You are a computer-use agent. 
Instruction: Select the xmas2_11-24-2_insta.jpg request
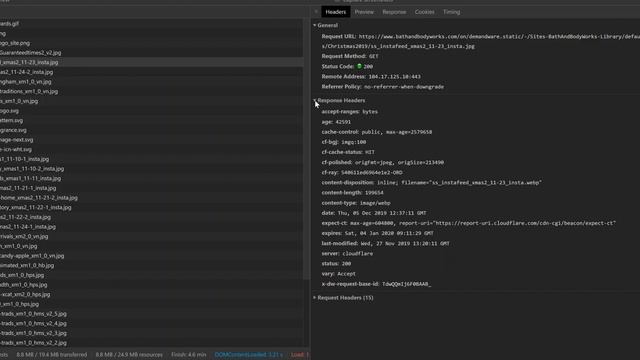pyautogui.click(x=151, y=72)
